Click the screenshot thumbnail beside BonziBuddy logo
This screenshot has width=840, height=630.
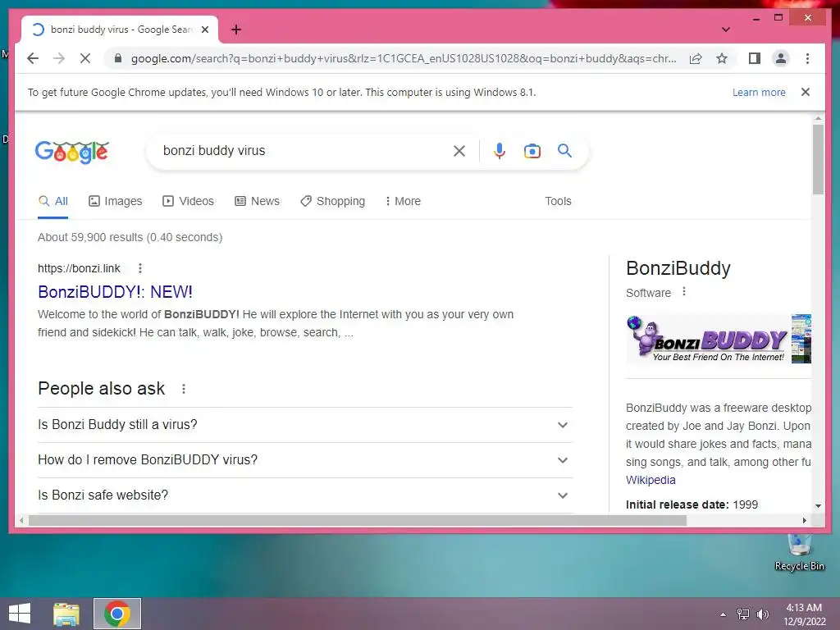[x=801, y=339]
